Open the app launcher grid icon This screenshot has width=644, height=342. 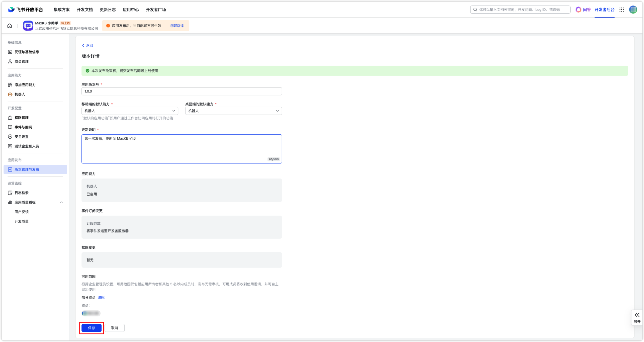tap(621, 10)
